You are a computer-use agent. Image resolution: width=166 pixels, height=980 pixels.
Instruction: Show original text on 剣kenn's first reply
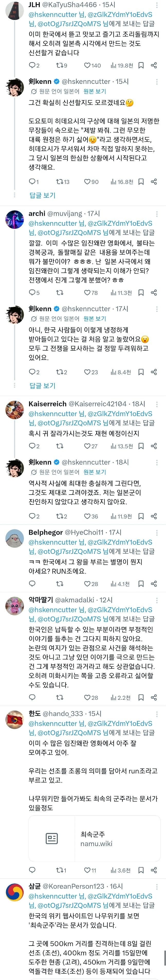95,91
